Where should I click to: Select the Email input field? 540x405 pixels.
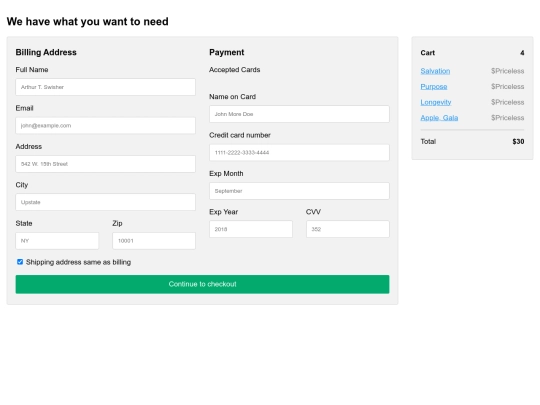click(x=105, y=125)
